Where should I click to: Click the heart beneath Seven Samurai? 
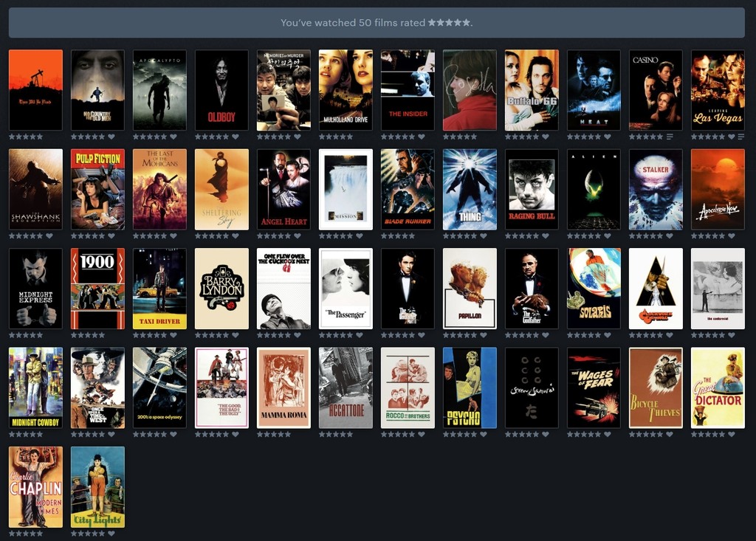click(546, 435)
